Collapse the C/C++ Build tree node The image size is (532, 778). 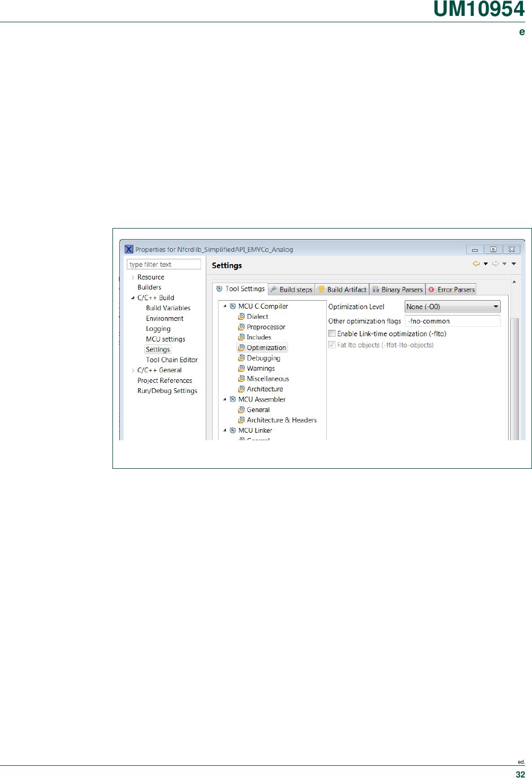pos(133,298)
